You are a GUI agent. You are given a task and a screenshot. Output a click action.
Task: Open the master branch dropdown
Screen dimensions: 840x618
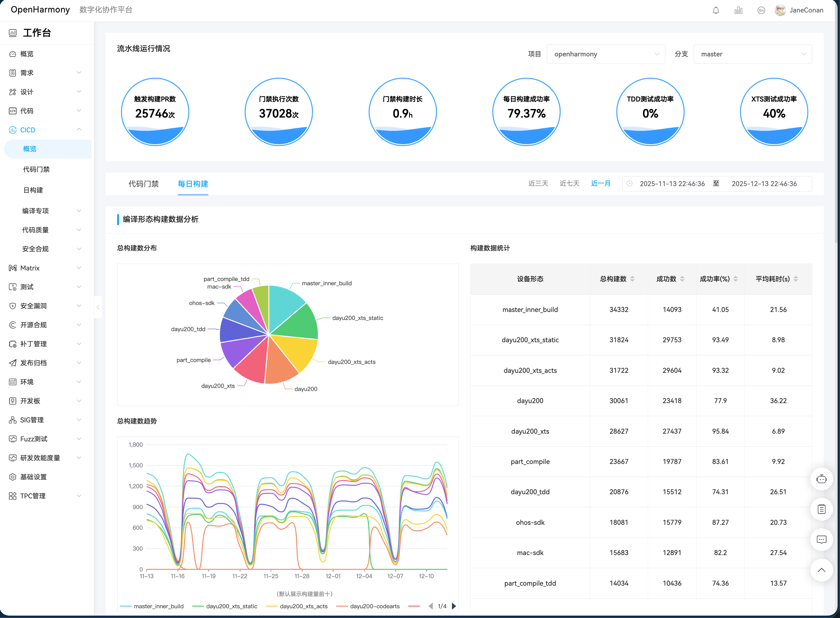click(752, 54)
